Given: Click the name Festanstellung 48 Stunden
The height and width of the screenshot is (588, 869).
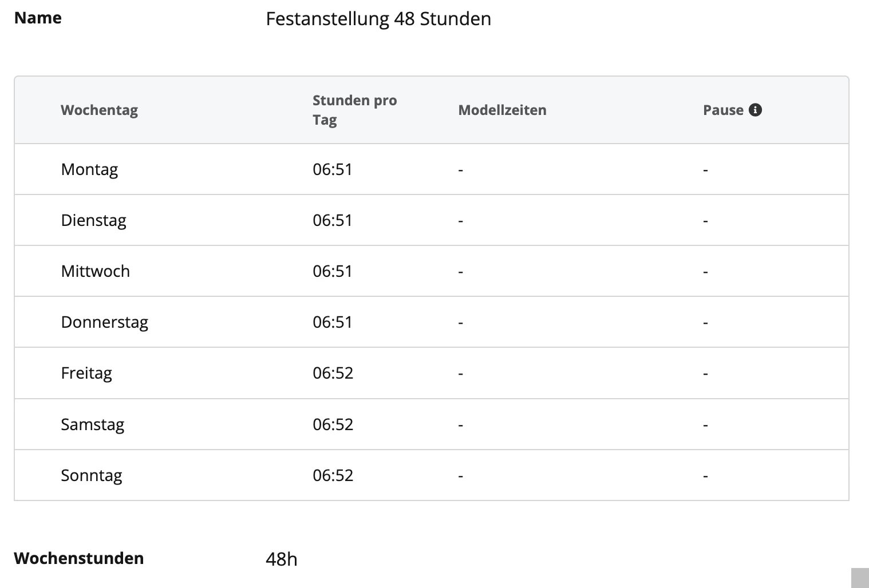Looking at the screenshot, I should 378,19.
